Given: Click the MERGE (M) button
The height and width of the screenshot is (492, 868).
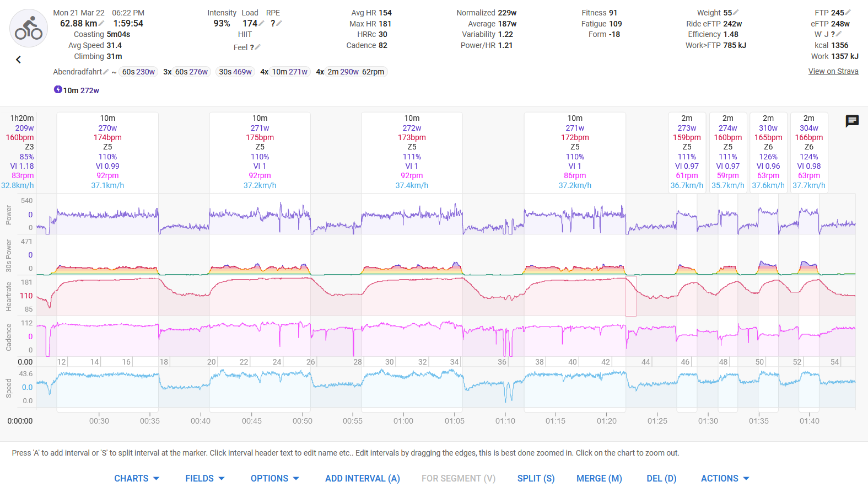Looking at the screenshot, I should [x=599, y=478].
